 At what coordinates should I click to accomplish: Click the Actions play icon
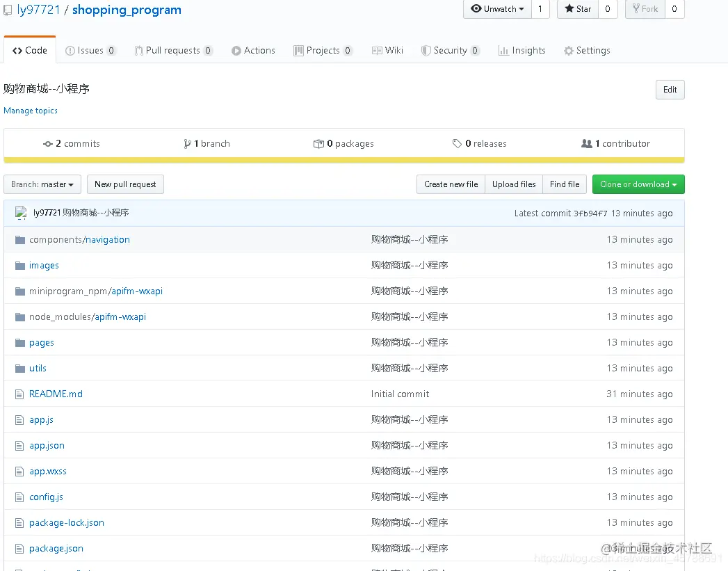pos(236,51)
